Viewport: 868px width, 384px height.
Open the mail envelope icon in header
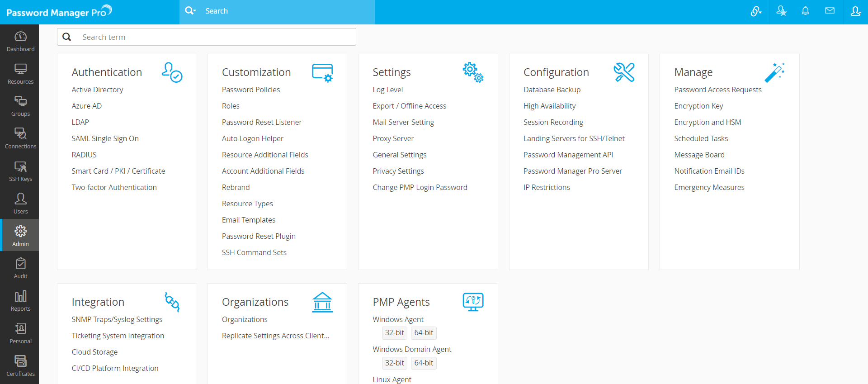pyautogui.click(x=830, y=11)
